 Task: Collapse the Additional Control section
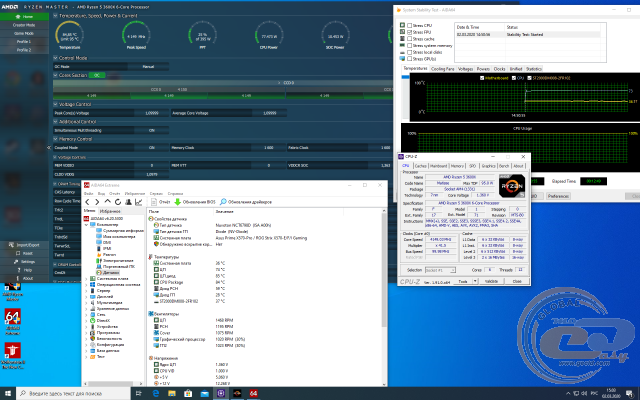[x=56, y=122]
